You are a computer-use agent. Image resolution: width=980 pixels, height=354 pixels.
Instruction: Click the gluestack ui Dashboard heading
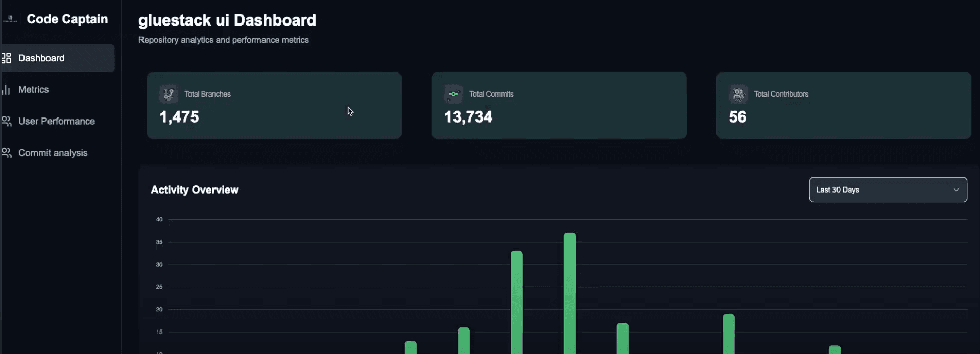click(x=227, y=20)
